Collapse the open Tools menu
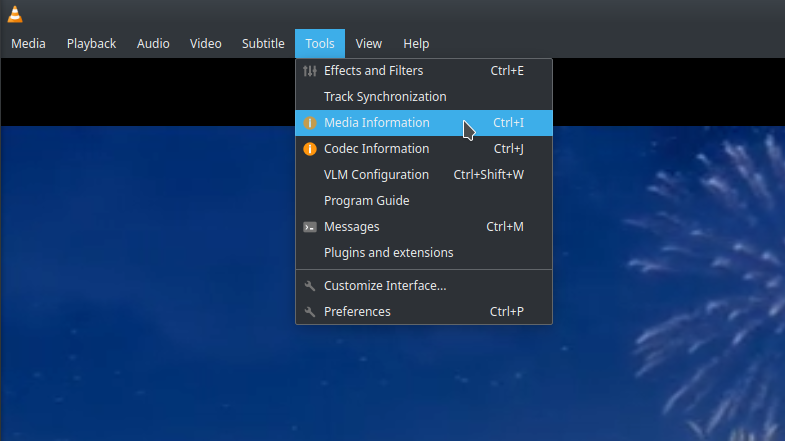 click(x=320, y=44)
